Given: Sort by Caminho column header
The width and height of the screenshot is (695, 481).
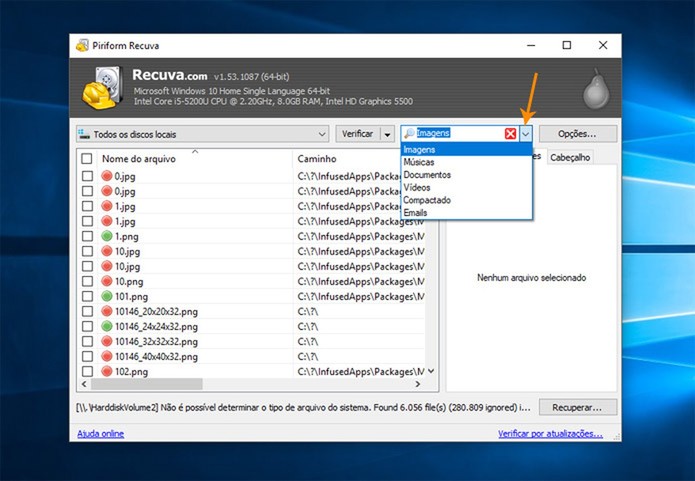Looking at the screenshot, I should [x=317, y=159].
